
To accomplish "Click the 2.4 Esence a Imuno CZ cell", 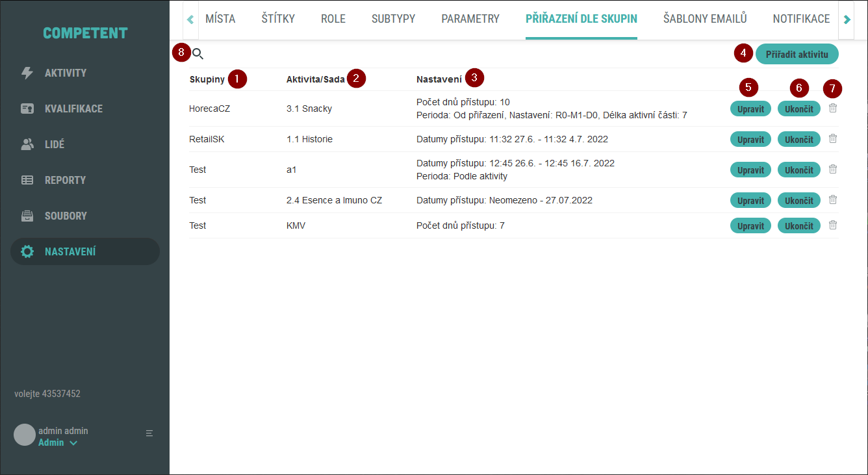I will click(334, 200).
